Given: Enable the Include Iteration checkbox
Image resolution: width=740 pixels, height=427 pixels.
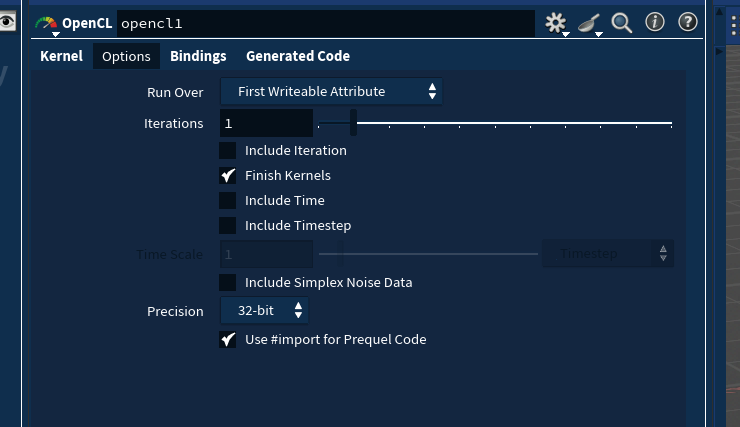Looking at the screenshot, I should 228,151.
